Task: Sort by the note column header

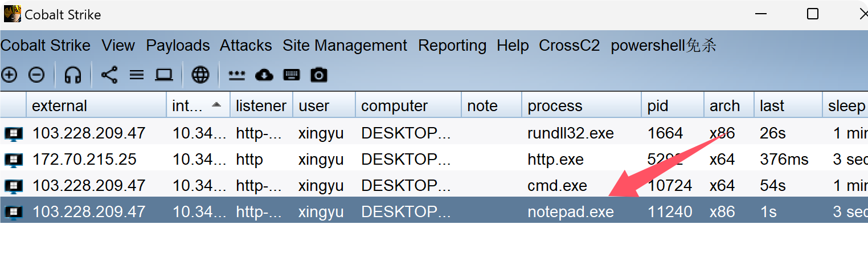Action: (x=492, y=106)
